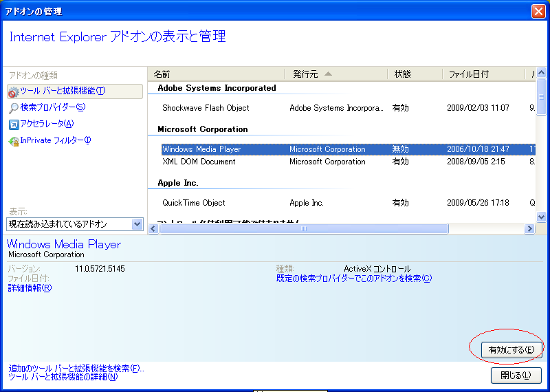Click the horizontal scrollbar thumb
Image resolution: width=550 pixels, height=392 pixels.
[x=304, y=229]
